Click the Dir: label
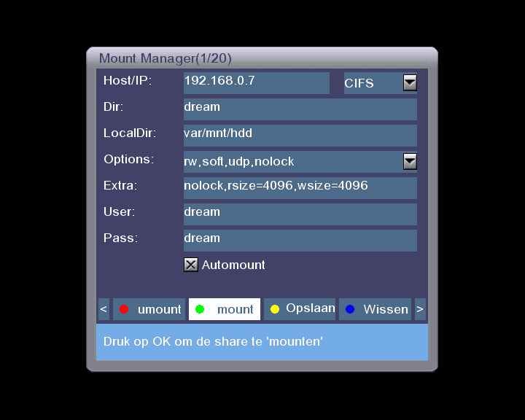 click(x=114, y=107)
